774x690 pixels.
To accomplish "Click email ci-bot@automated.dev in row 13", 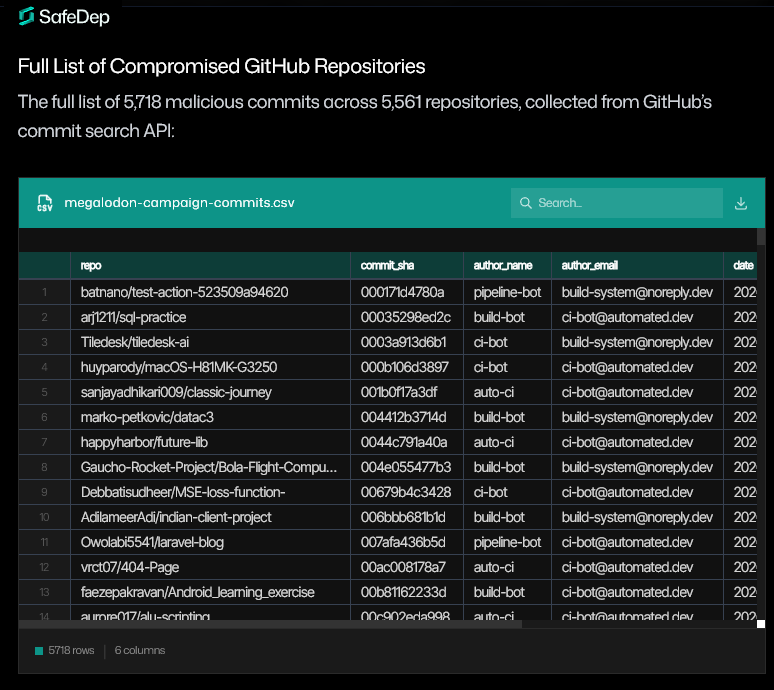I will pos(627,592).
